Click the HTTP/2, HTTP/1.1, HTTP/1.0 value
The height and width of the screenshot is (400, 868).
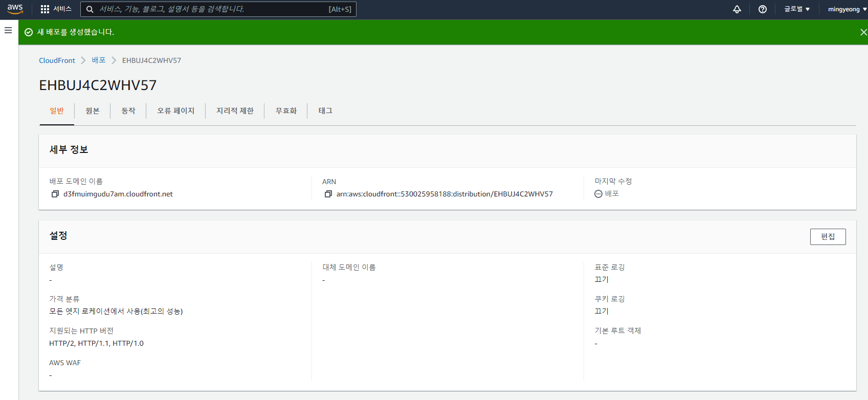click(x=96, y=343)
